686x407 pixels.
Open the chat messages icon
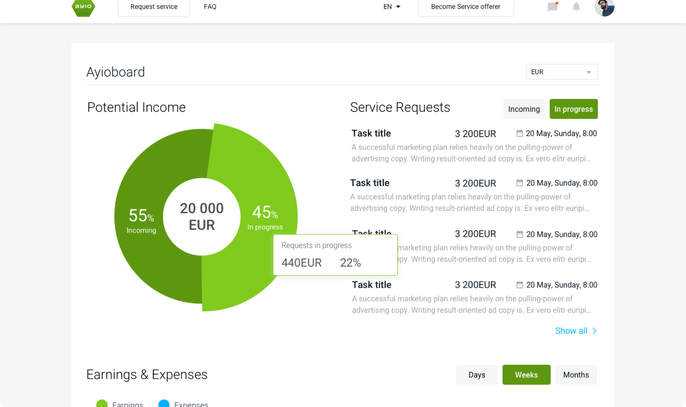click(x=553, y=7)
